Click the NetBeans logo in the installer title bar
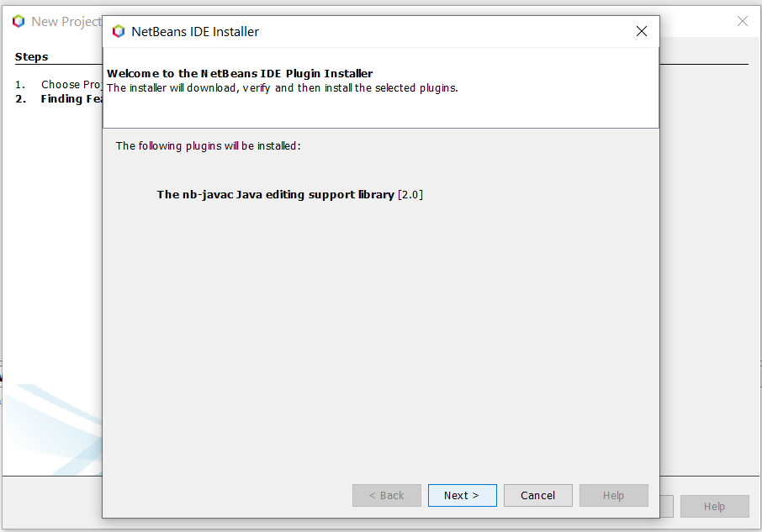The height and width of the screenshot is (532, 762). [x=119, y=32]
